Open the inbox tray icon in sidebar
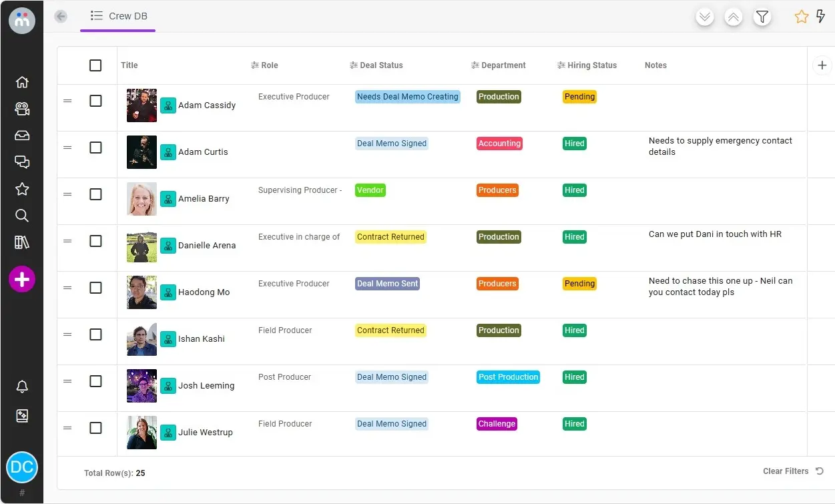 (22, 136)
